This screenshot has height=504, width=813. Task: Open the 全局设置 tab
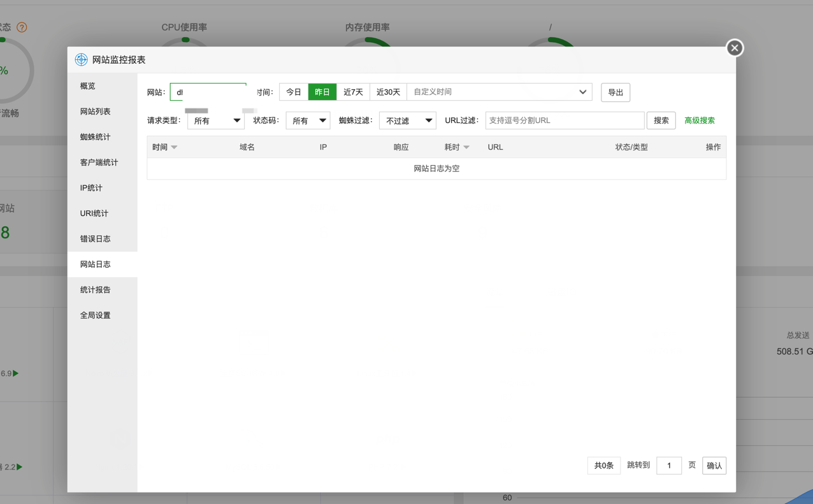pos(103,315)
